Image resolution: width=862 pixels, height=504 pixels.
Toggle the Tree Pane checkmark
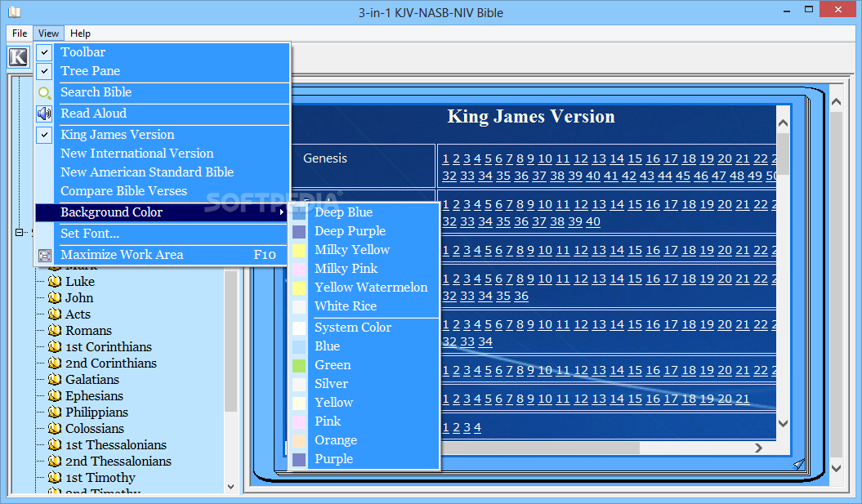pos(44,71)
